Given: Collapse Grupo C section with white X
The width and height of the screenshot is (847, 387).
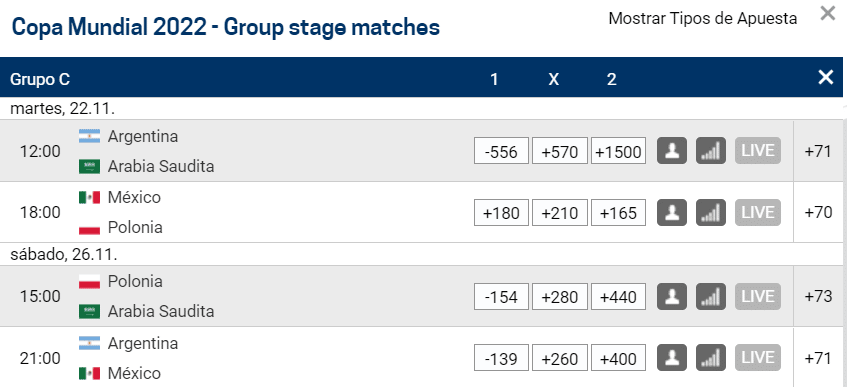Looking at the screenshot, I should pos(825,78).
